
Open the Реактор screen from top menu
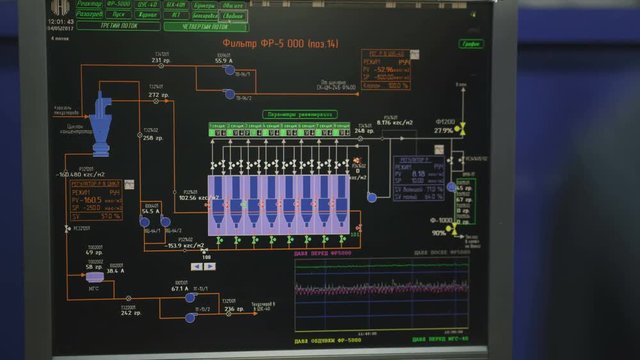coord(89,4)
